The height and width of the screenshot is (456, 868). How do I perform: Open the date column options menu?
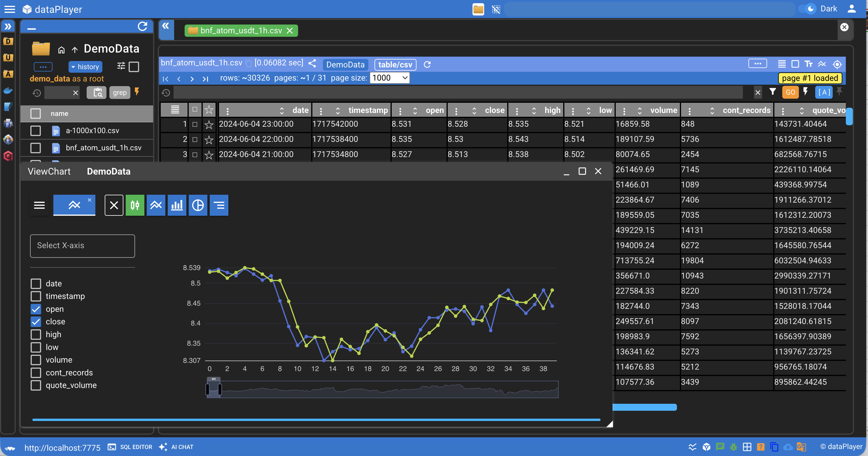(228, 111)
